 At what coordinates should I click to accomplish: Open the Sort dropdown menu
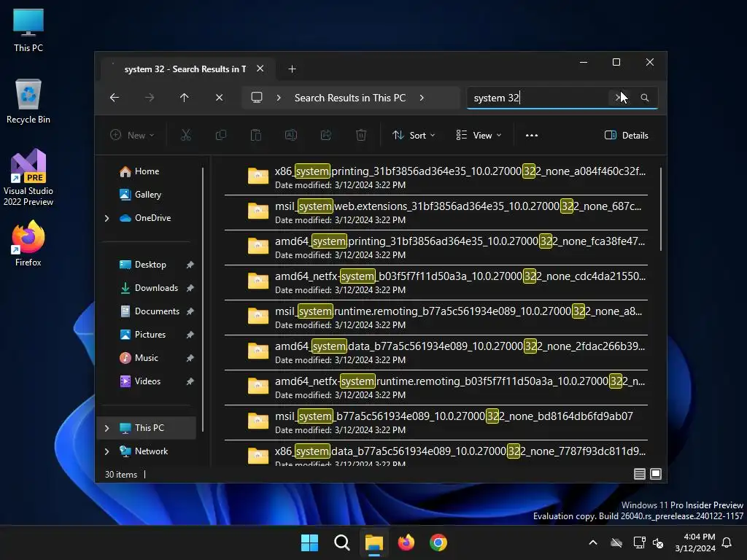point(413,135)
